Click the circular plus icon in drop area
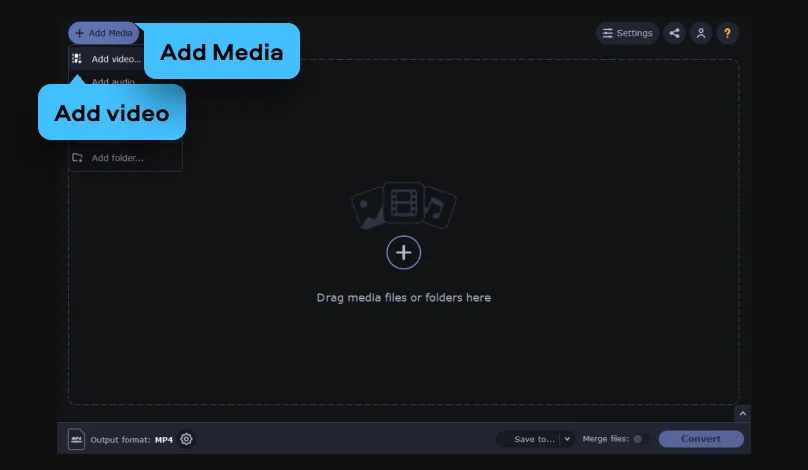Image resolution: width=808 pixels, height=470 pixels. tap(403, 253)
